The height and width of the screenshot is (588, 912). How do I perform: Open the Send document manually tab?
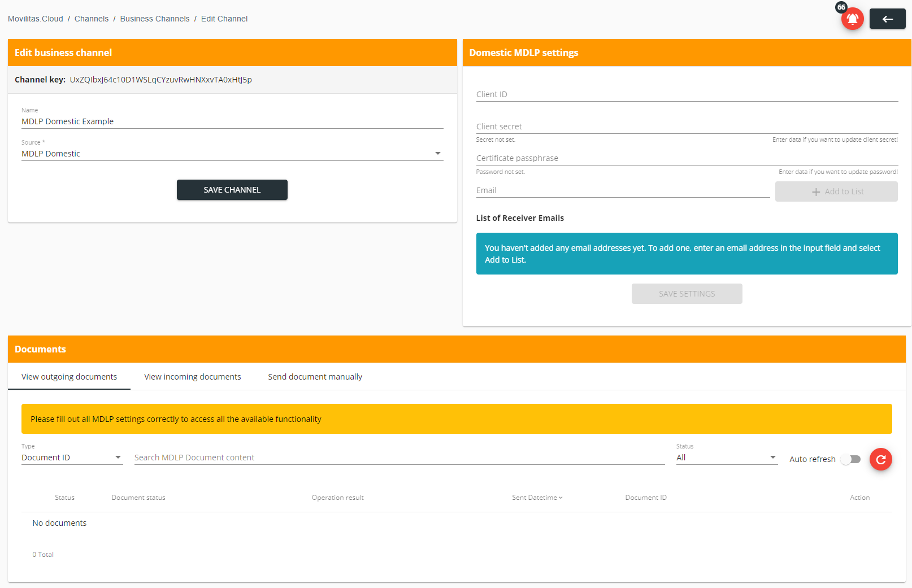315,376
